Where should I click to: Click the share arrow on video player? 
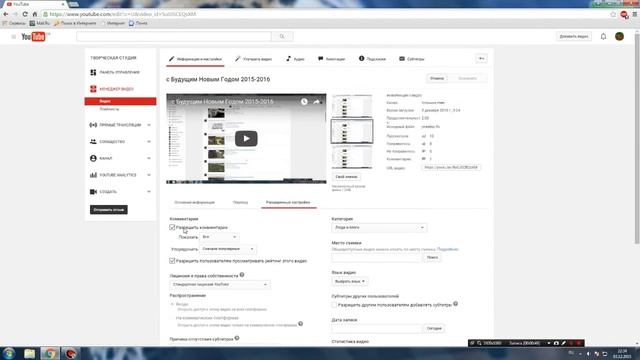point(316,102)
